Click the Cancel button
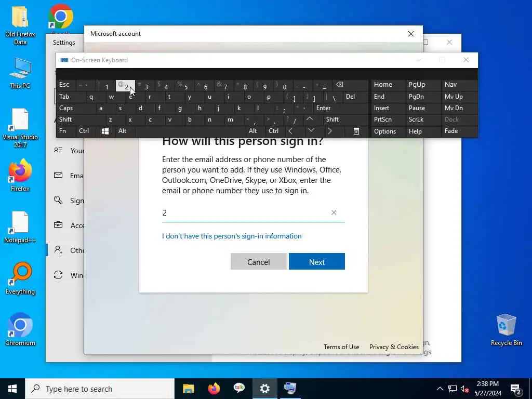Screen dimensions: 532x399 (259, 262)
